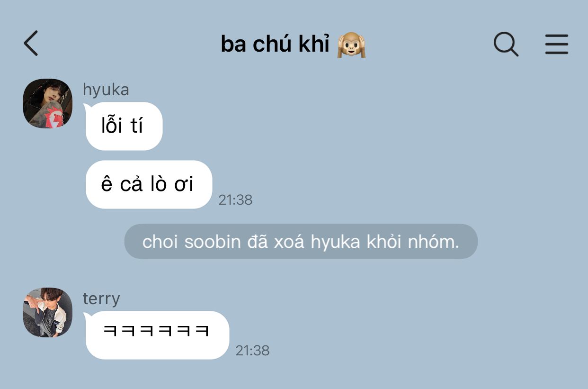Select terry's 'ㅋㅋㅋㅋㅋㅋ' message bubble
This screenshot has height=389, width=588.
tap(157, 335)
